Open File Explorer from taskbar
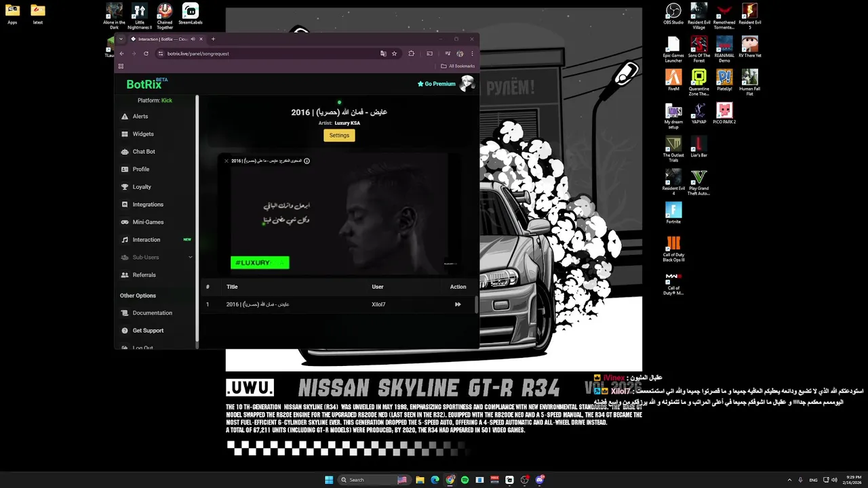Screen dimensions: 868x488 click(x=420, y=480)
